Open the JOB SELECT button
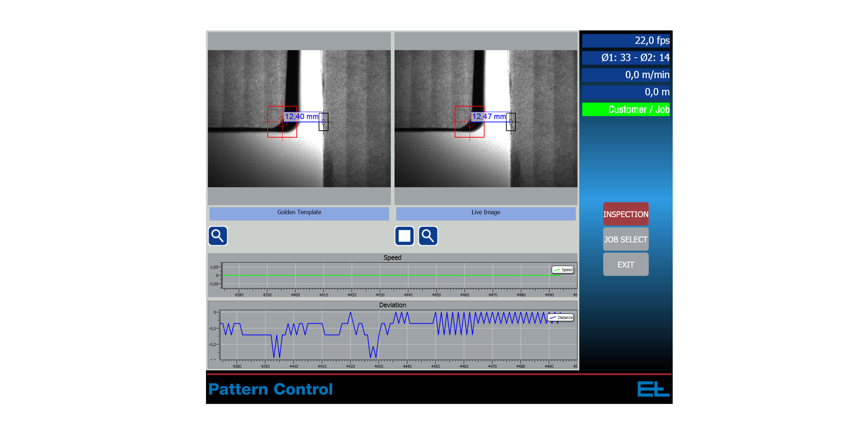 pos(626,239)
